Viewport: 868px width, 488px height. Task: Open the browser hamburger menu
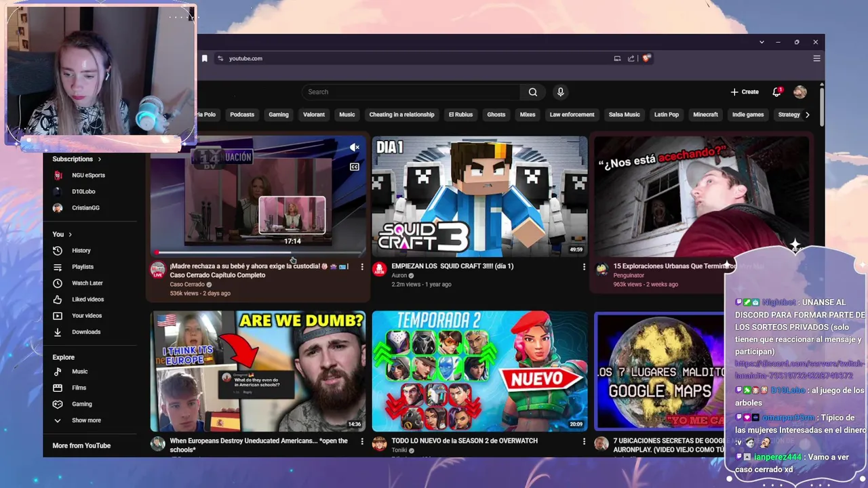coord(816,58)
